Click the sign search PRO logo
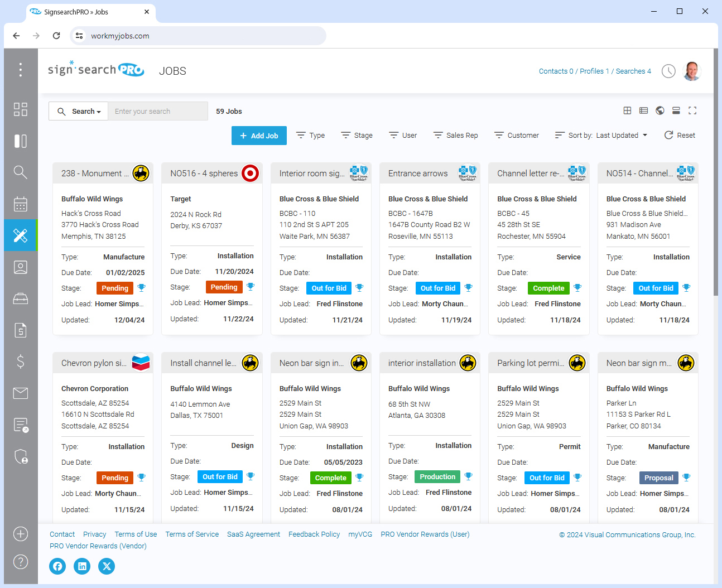 (96, 69)
